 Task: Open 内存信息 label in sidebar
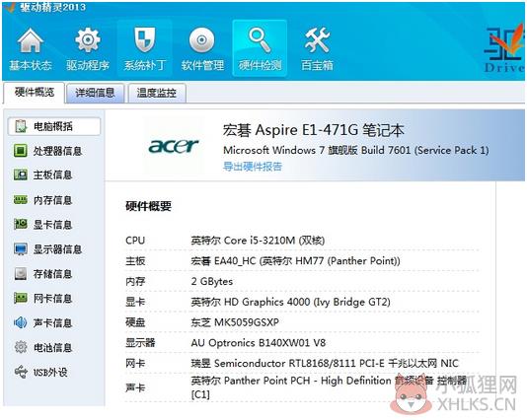click(x=52, y=200)
